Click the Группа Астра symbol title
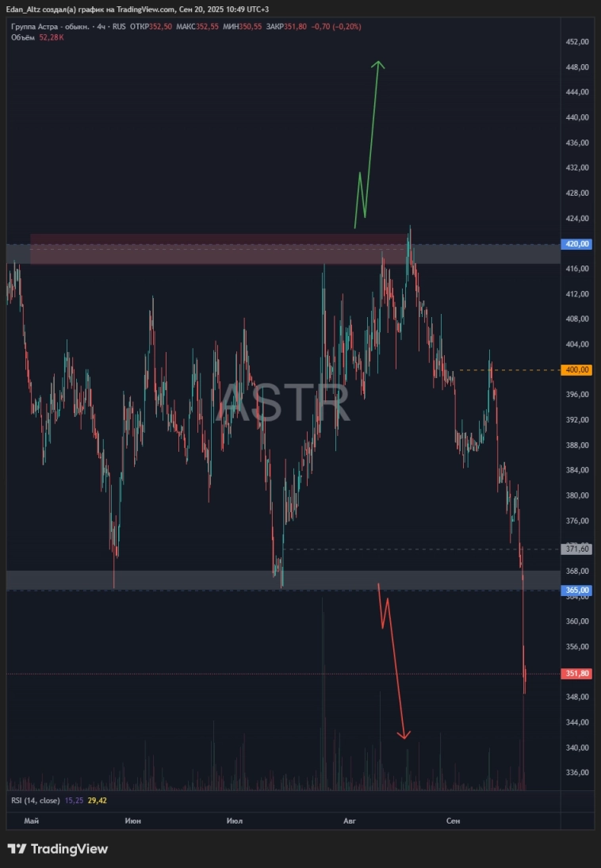This screenshot has width=601, height=868. 49,27
